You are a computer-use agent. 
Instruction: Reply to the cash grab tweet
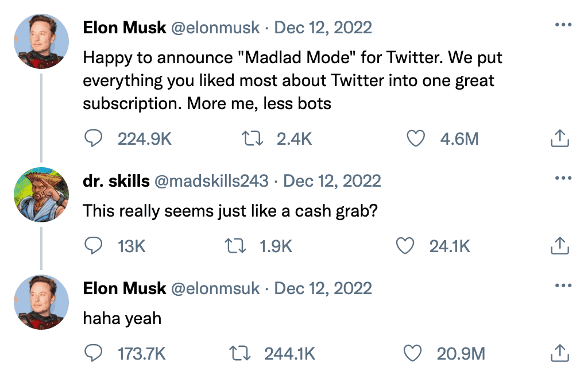pos(94,246)
